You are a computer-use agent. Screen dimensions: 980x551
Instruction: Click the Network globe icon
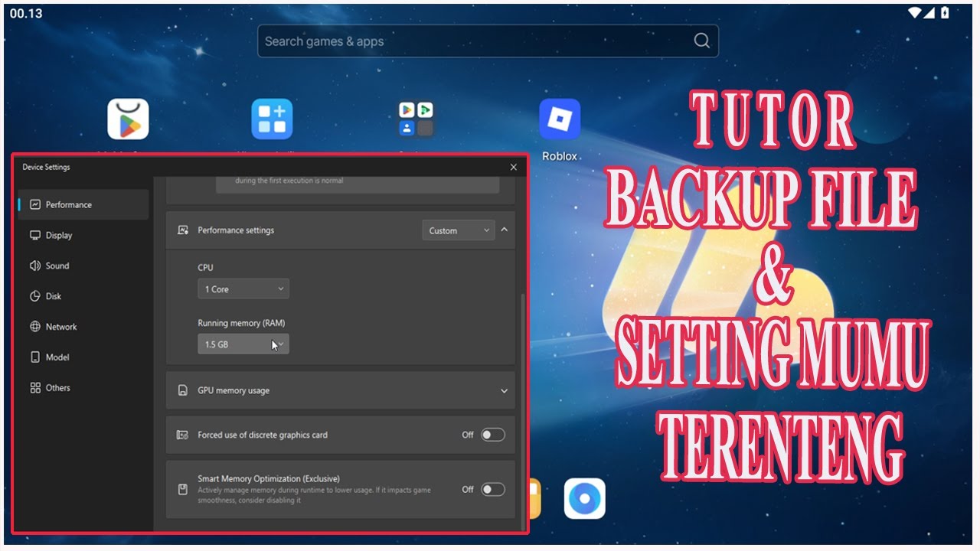point(35,327)
